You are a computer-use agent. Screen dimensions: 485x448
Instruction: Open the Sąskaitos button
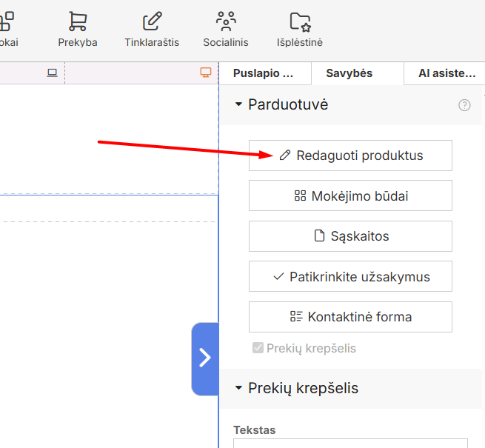(350, 236)
